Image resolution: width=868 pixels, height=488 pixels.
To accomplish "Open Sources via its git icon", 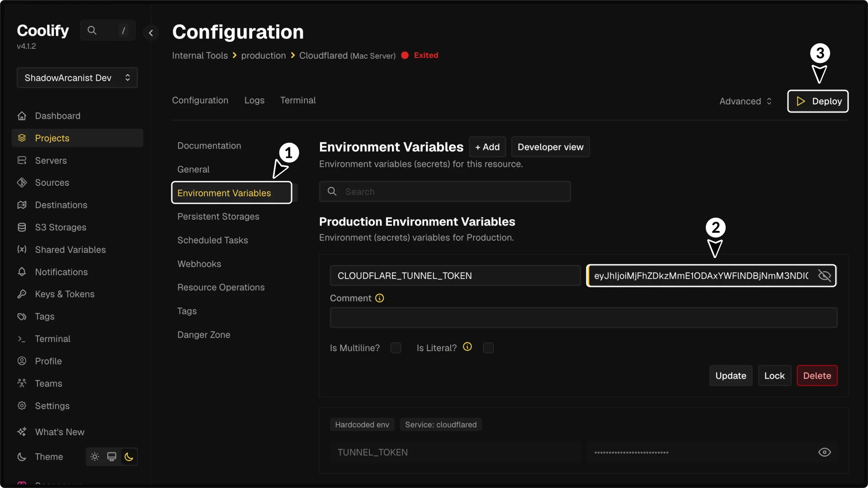I will coord(22,183).
